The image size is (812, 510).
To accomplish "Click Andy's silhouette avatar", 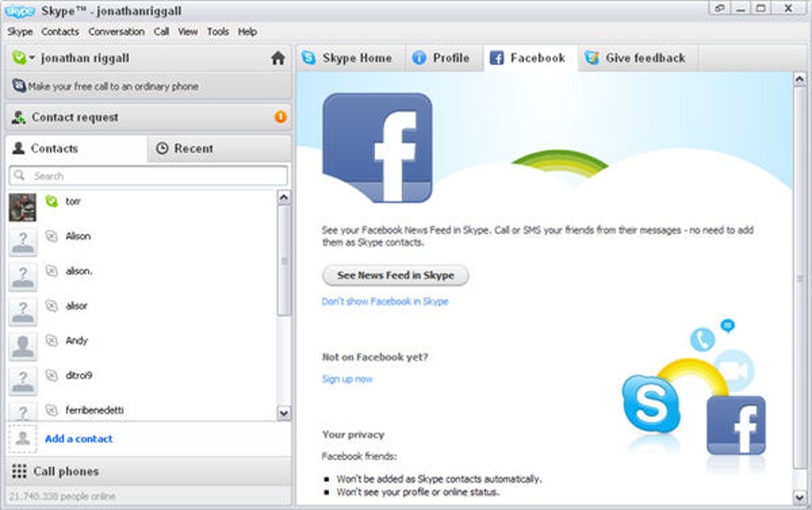I will [x=23, y=346].
